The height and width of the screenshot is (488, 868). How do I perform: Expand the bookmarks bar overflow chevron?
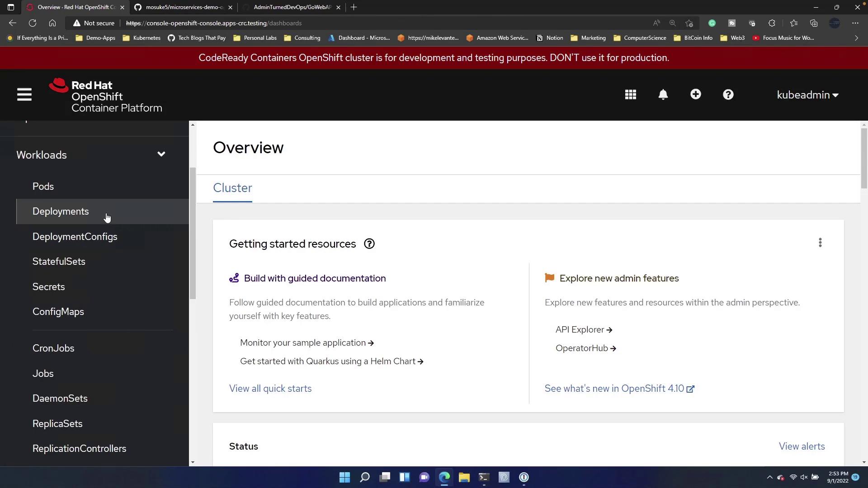pyautogui.click(x=856, y=38)
